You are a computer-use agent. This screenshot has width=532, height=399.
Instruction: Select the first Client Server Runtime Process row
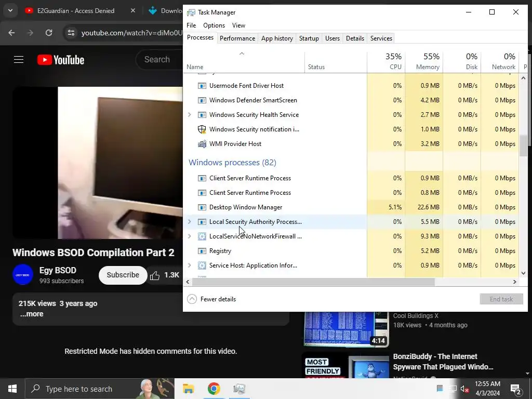click(351, 178)
